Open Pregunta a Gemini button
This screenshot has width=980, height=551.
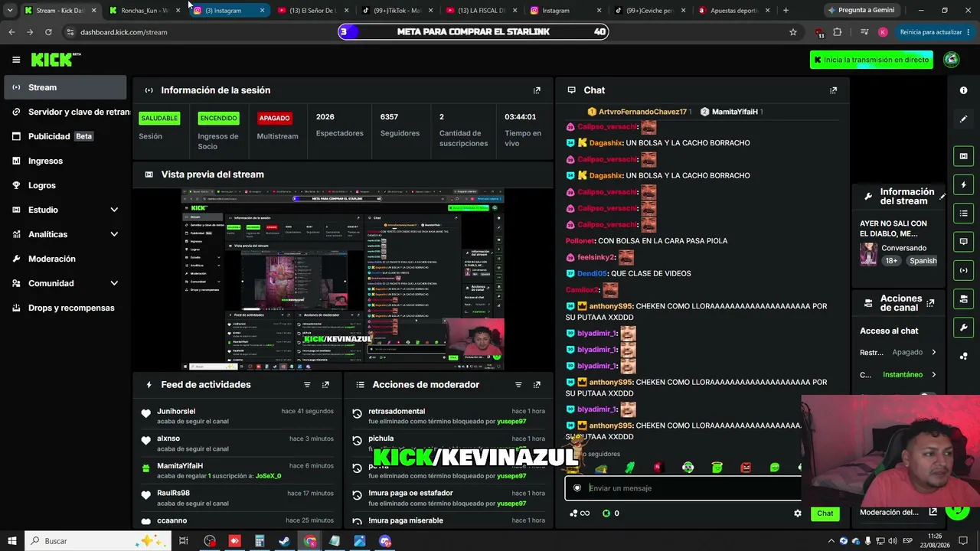click(x=861, y=11)
